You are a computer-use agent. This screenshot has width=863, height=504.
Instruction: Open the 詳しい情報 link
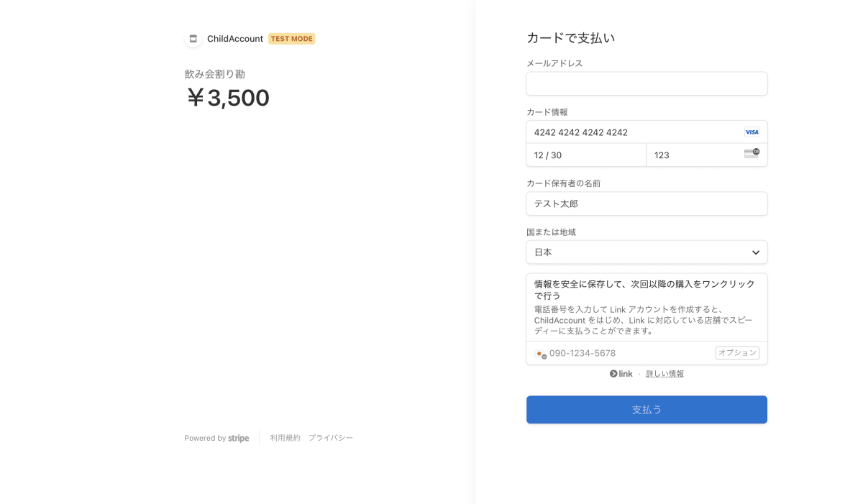(665, 374)
